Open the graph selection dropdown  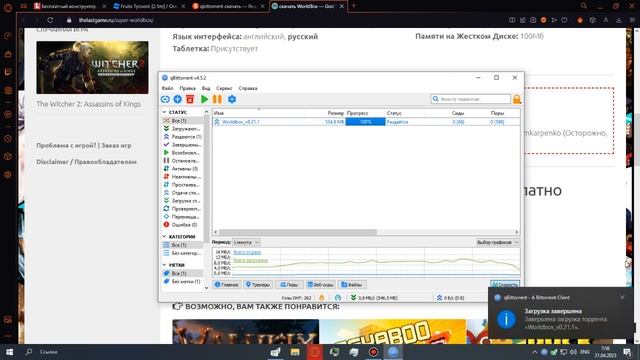498,242
